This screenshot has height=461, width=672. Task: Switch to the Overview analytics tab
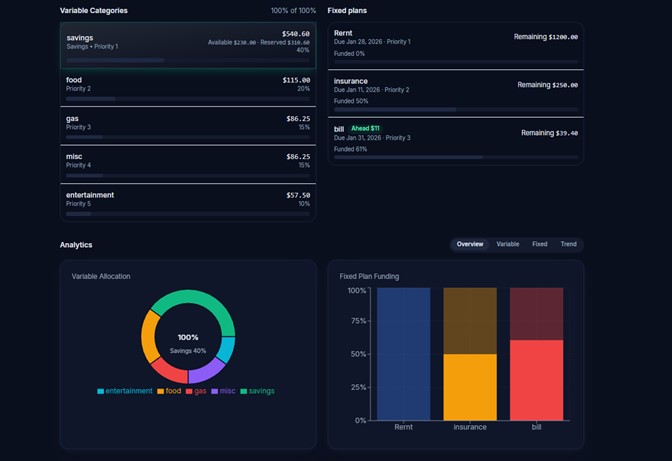coord(470,244)
